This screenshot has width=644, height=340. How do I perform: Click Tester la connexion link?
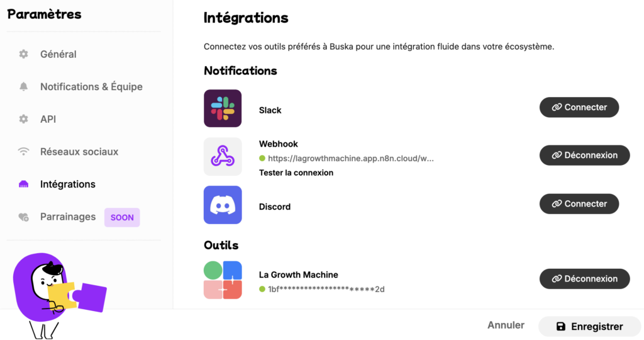(x=296, y=173)
